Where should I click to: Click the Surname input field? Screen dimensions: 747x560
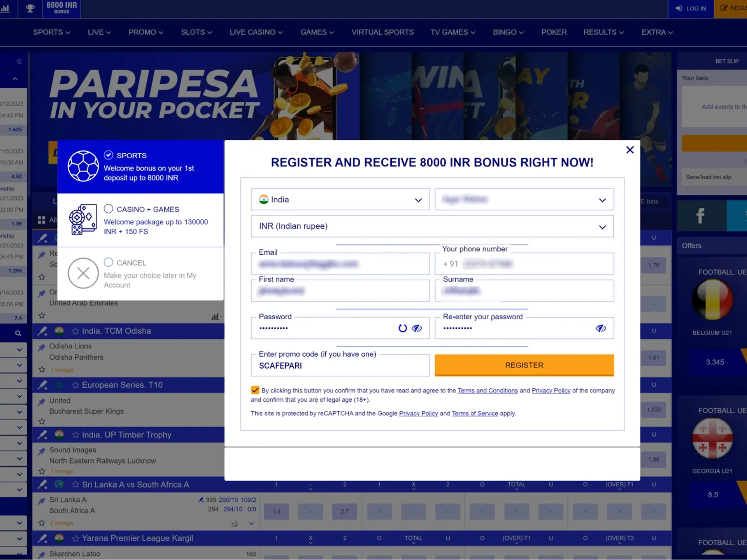click(524, 291)
